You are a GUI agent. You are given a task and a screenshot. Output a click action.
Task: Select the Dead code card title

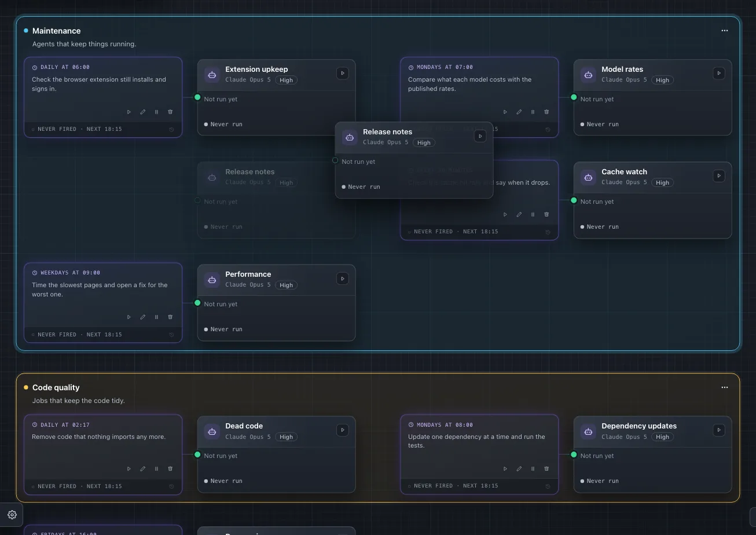coord(244,426)
